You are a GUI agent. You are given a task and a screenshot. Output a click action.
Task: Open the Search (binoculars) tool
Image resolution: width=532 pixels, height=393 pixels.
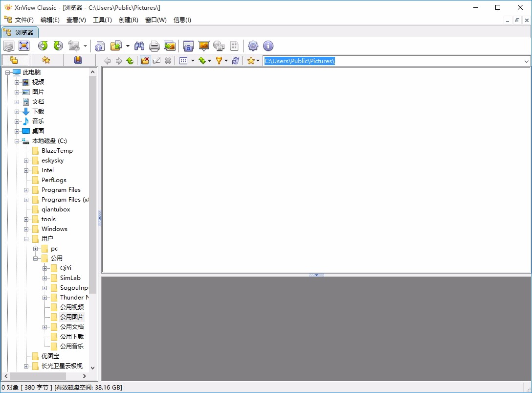point(139,46)
